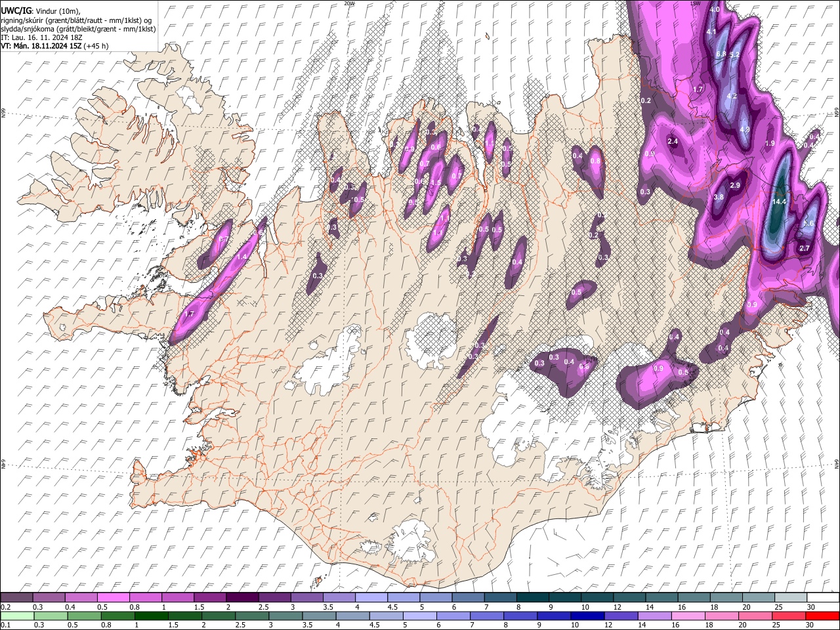Viewport: 840px width, 630px height.
Task: Click the 2.9 precipitation label
Action: (735, 186)
